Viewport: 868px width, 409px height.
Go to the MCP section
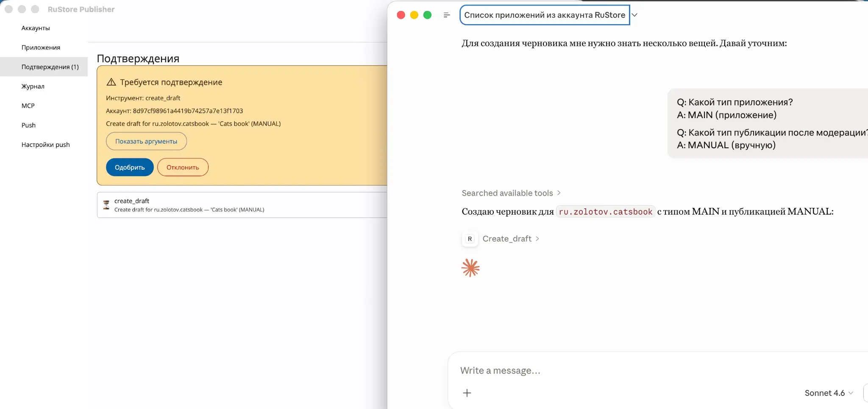click(28, 106)
